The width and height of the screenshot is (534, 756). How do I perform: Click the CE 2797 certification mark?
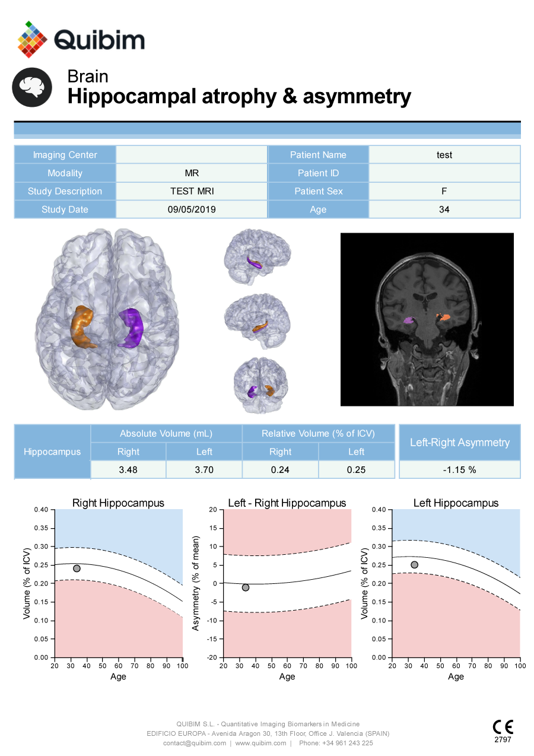coord(503,732)
